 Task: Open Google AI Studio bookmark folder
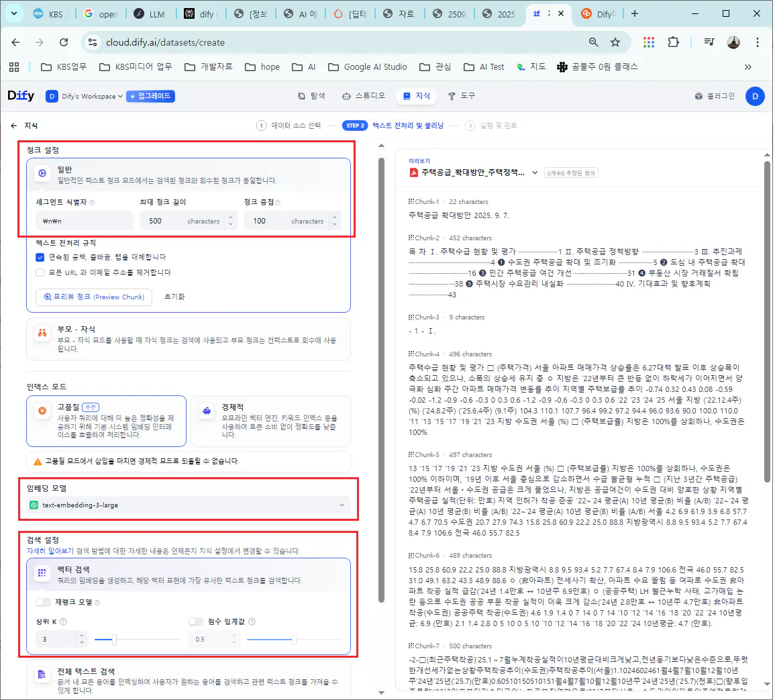(368, 66)
